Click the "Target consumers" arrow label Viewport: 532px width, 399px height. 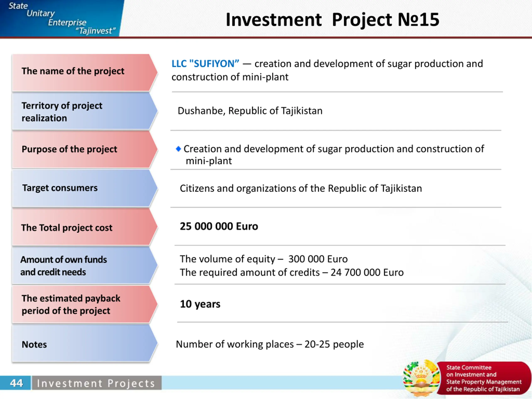(85, 188)
